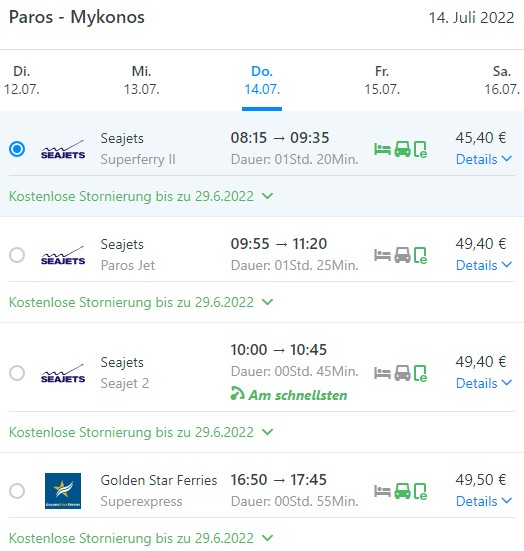The image size is (524, 551).
Task: Click the e-ticket icon for Paros Jet
Action: [420, 255]
